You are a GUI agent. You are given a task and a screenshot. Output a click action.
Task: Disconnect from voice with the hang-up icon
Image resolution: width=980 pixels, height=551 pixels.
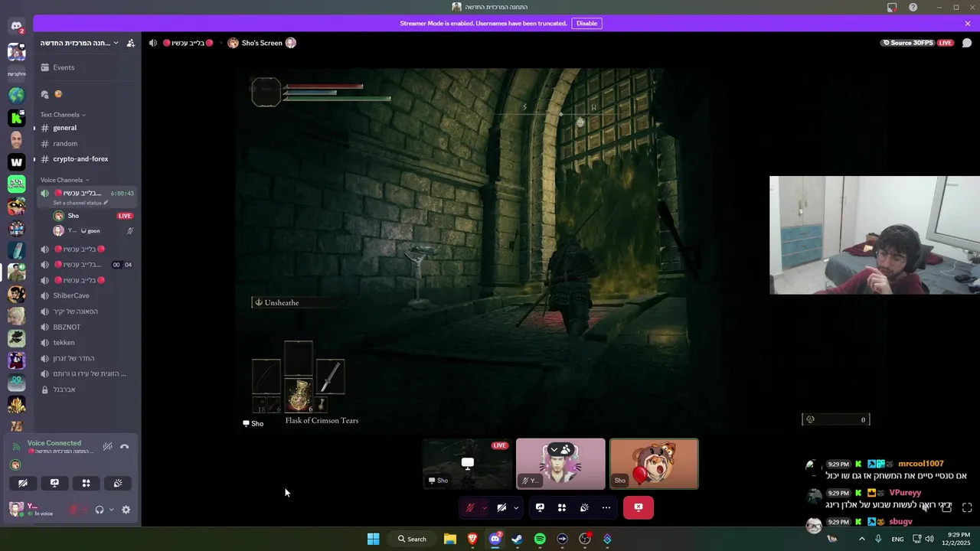click(x=125, y=447)
